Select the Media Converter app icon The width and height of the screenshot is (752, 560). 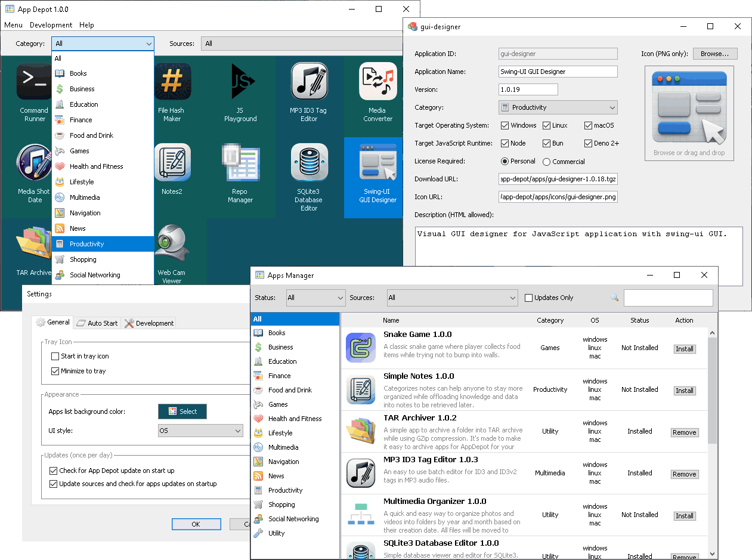pyautogui.click(x=377, y=82)
